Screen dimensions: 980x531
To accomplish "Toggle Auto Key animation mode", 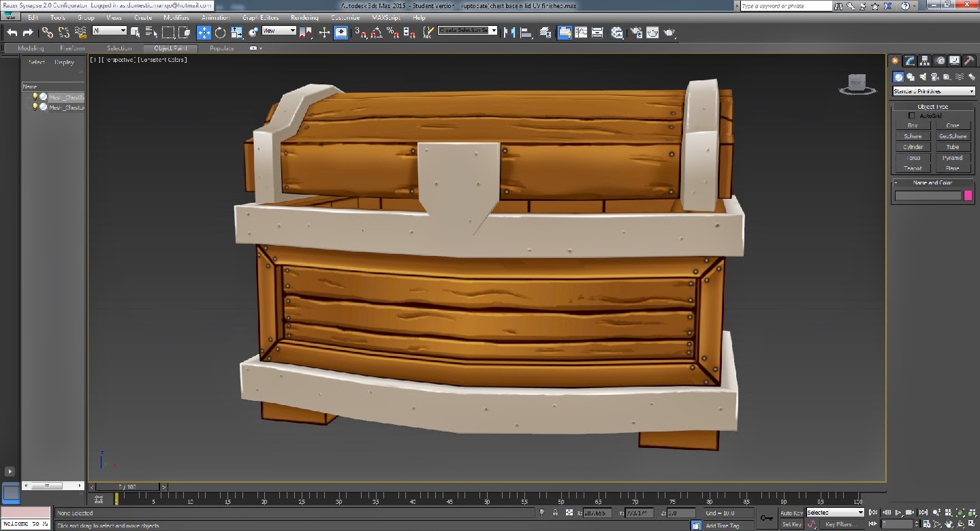I will point(793,512).
